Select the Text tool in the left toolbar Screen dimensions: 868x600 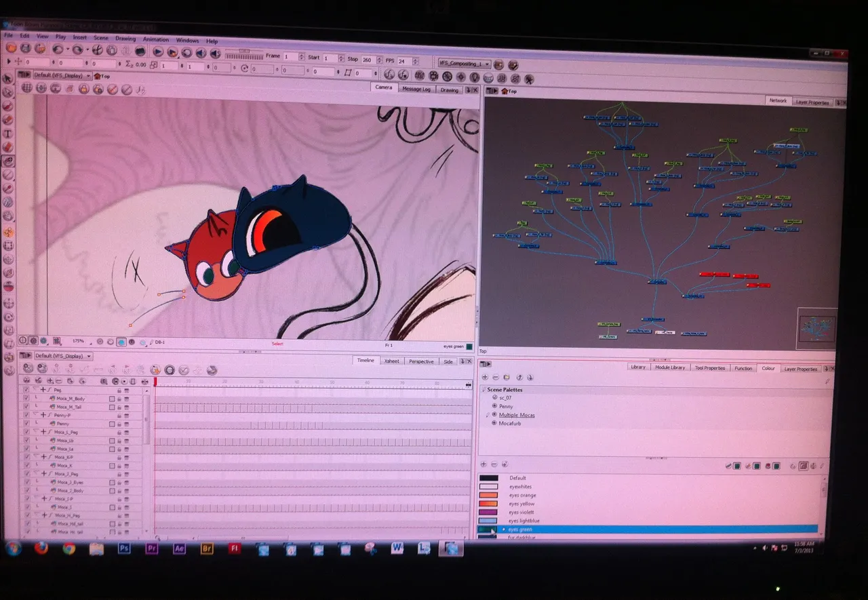pyautogui.click(x=8, y=134)
